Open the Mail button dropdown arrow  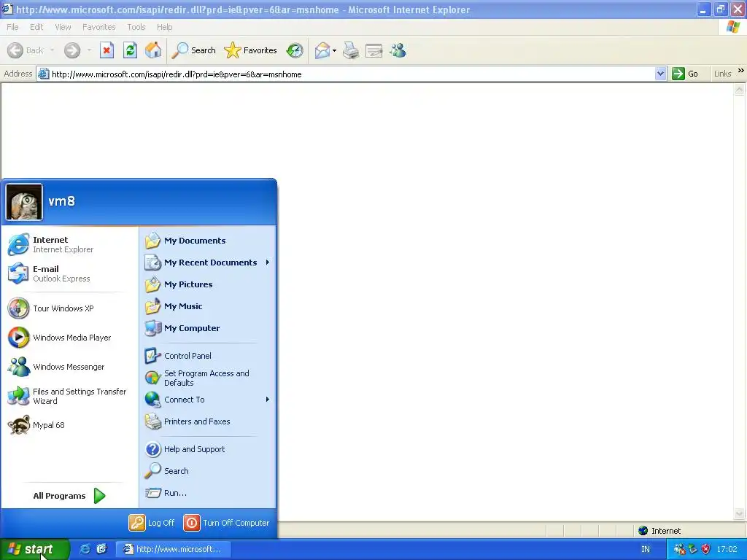334,50
